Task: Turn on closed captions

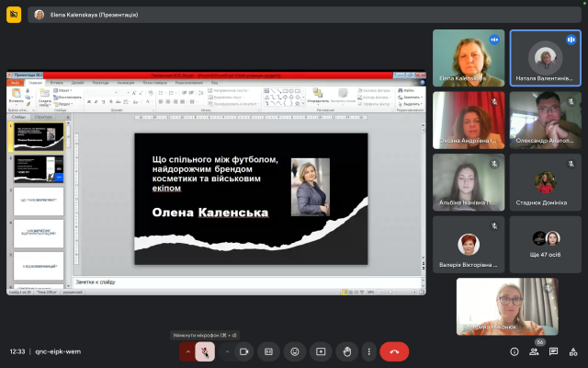Action: pyautogui.click(x=269, y=351)
